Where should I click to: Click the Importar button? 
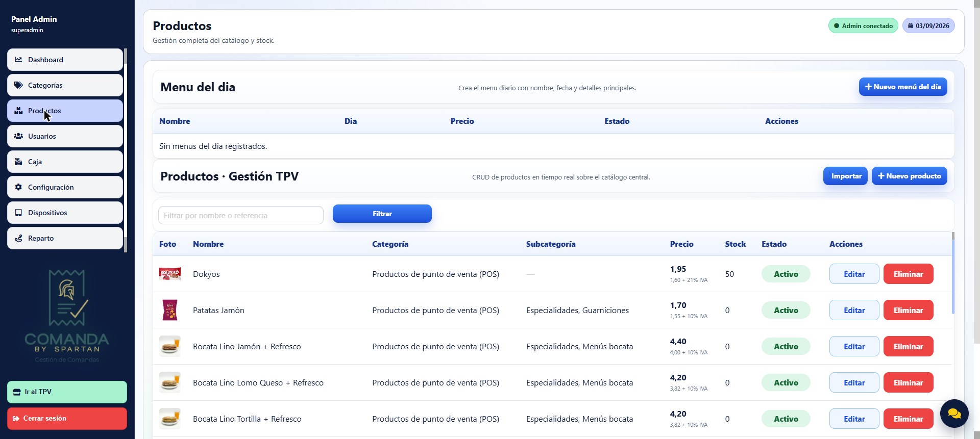pyautogui.click(x=845, y=176)
